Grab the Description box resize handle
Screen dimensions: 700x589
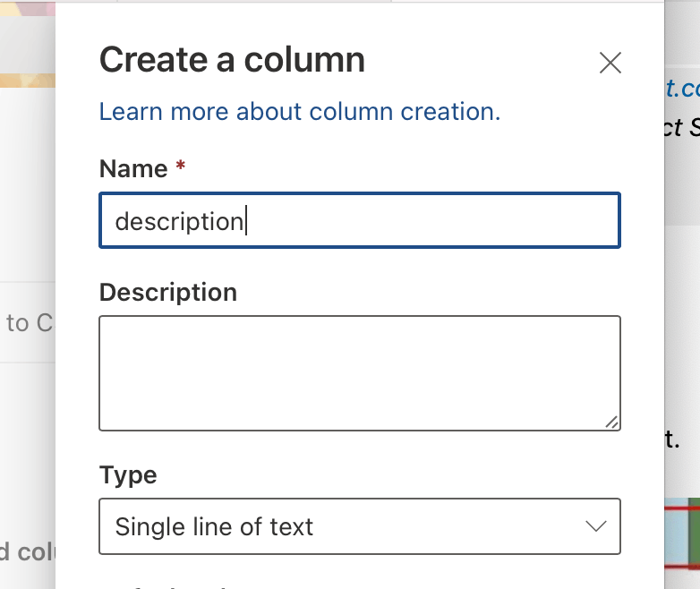point(611,422)
